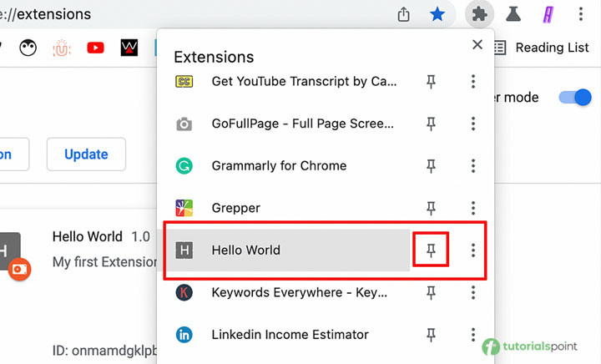Pin GoFullPage extension to toolbar
The width and height of the screenshot is (601, 364).
tap(432, 124)
